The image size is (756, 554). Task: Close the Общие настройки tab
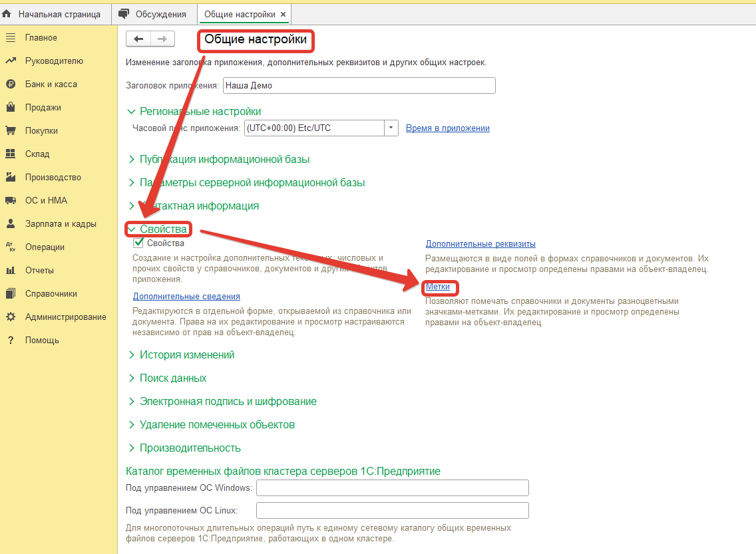click(x=283, y=14)
